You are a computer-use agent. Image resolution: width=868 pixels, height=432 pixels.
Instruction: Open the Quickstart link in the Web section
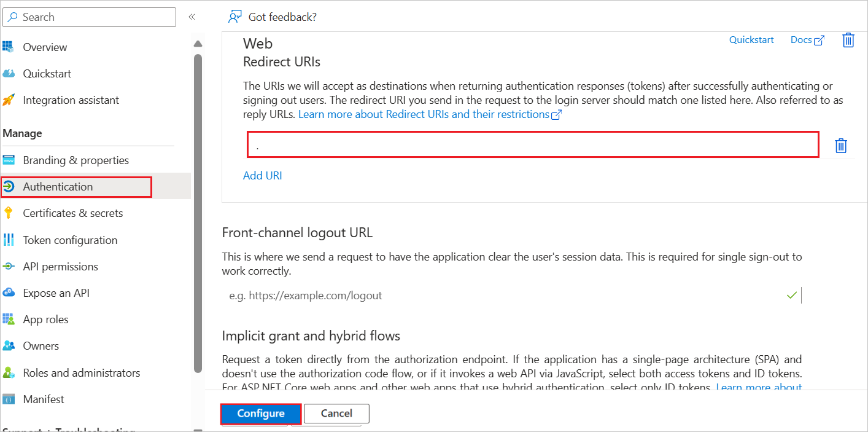pyautogui.click(x=751, y=39)
